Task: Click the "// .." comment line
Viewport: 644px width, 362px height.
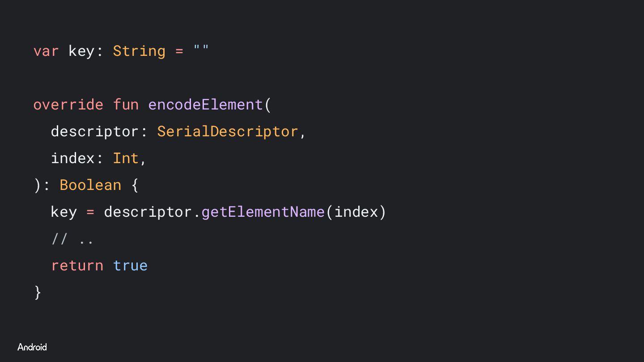Action: tap(72, 239)
